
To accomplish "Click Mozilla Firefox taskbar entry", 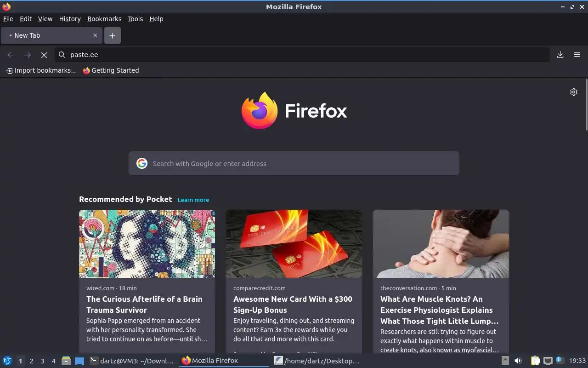I will click(x=224, y=361).
